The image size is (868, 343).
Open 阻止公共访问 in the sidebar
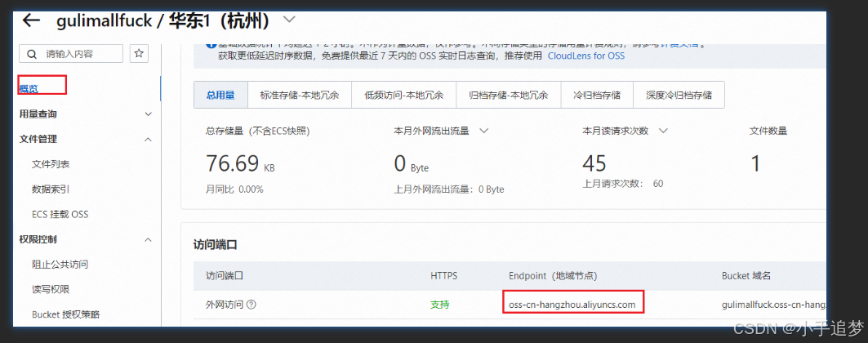[60, 265]
